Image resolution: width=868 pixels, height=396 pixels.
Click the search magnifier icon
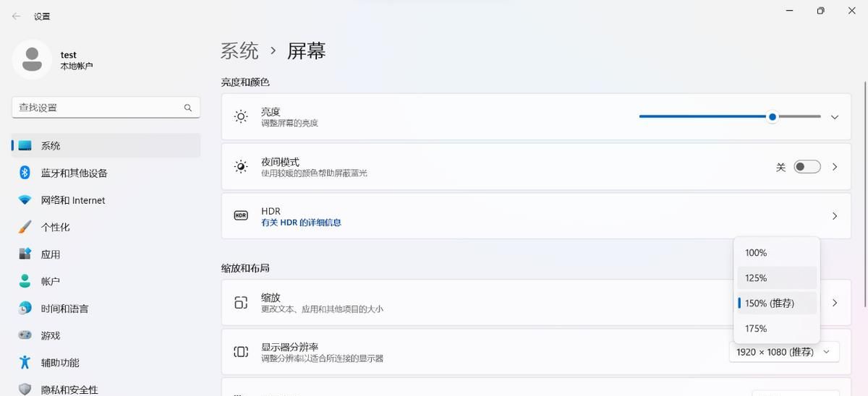(188, 108)
